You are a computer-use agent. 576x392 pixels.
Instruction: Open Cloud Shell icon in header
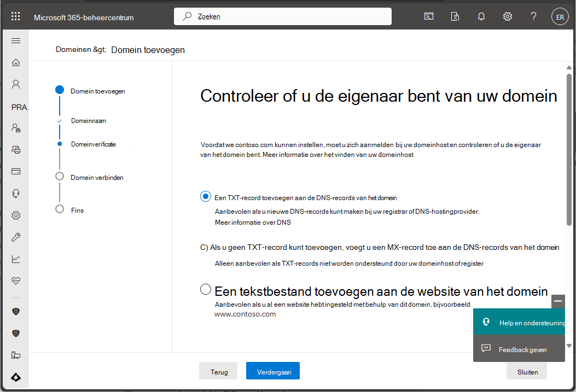click(429, 16)
